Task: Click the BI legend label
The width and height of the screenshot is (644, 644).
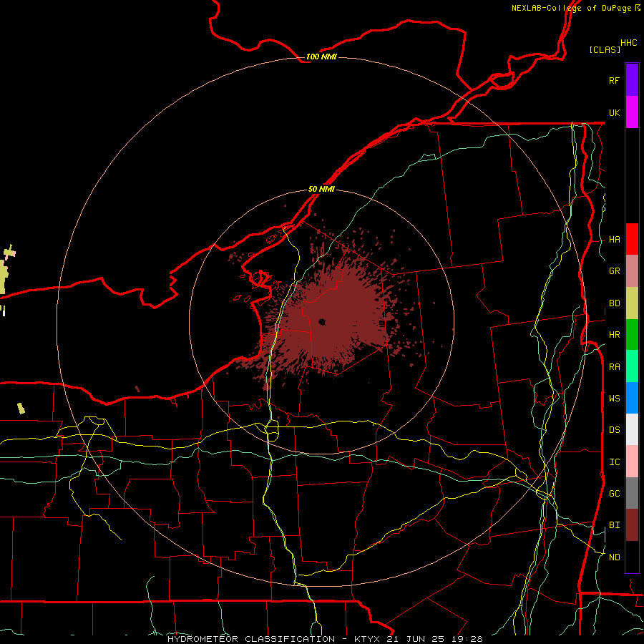Action: [614, 525]
